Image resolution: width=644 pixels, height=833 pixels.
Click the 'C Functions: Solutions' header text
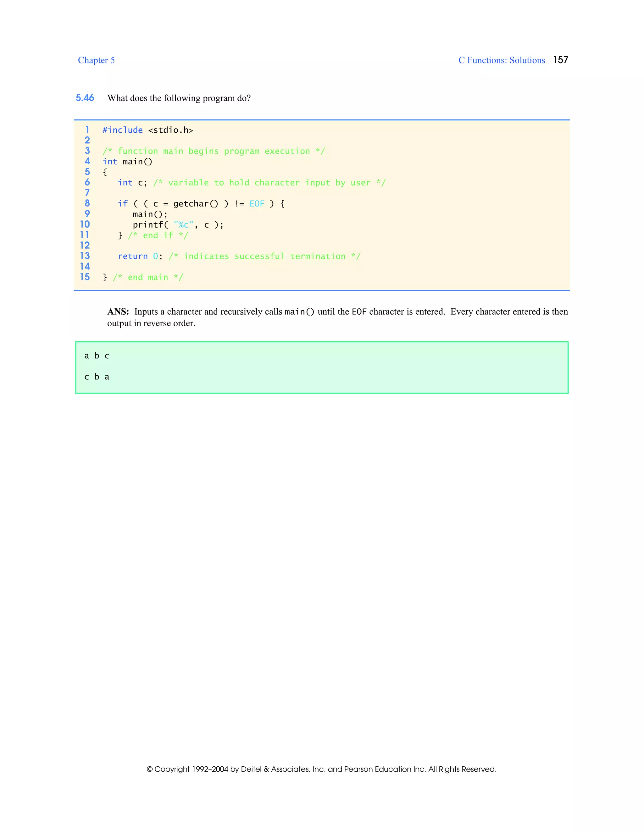[x=501, y=60]
